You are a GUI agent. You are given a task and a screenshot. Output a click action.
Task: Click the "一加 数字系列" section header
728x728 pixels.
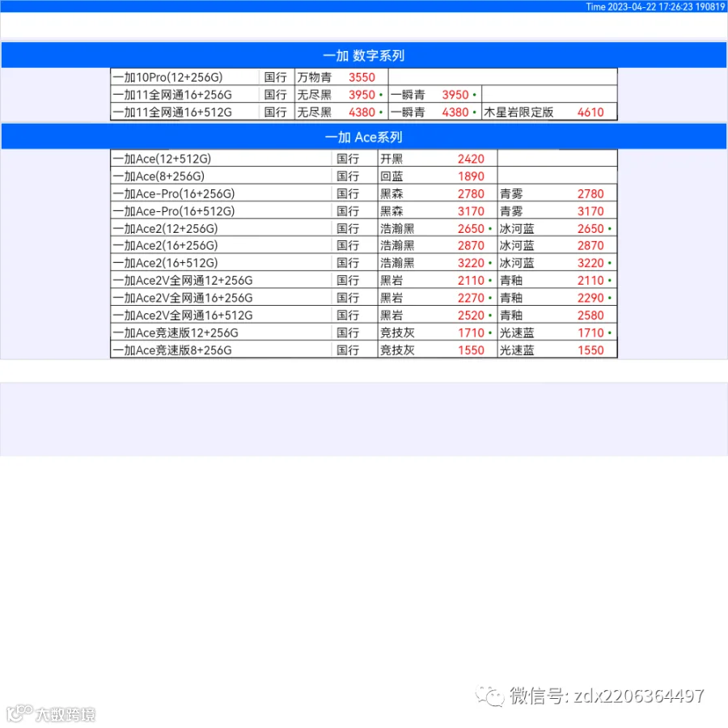pos(363,55)
